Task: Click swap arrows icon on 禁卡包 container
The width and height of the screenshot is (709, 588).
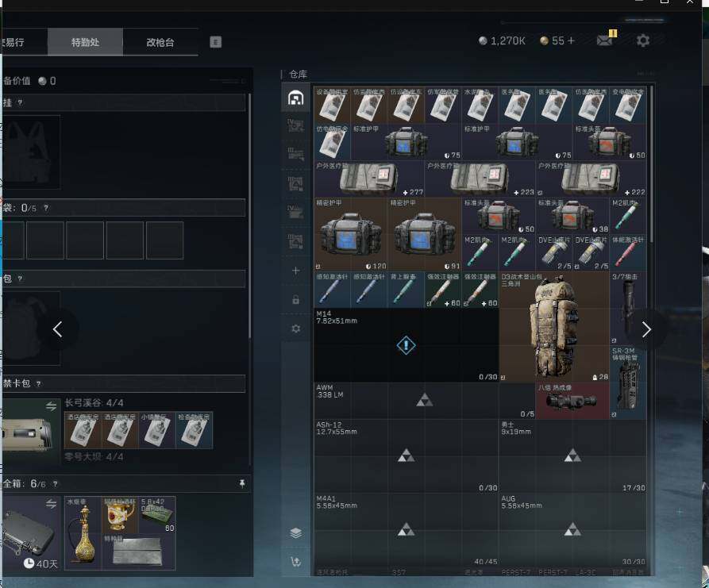Action: [x=51, y=405]
